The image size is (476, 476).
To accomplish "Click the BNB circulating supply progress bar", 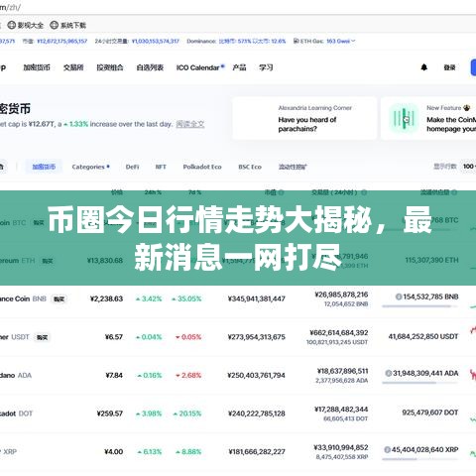I will (420, 306).
